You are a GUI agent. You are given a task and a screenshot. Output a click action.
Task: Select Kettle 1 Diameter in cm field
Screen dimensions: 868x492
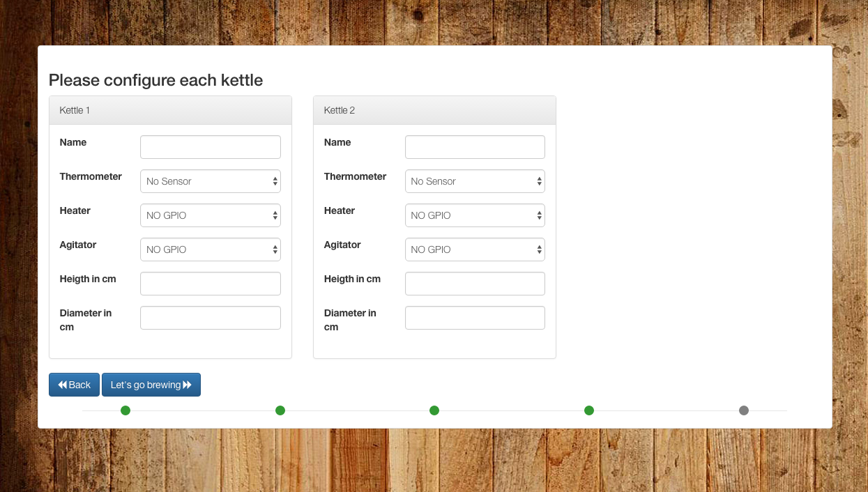pyautogui.click(x=210, y=318)
